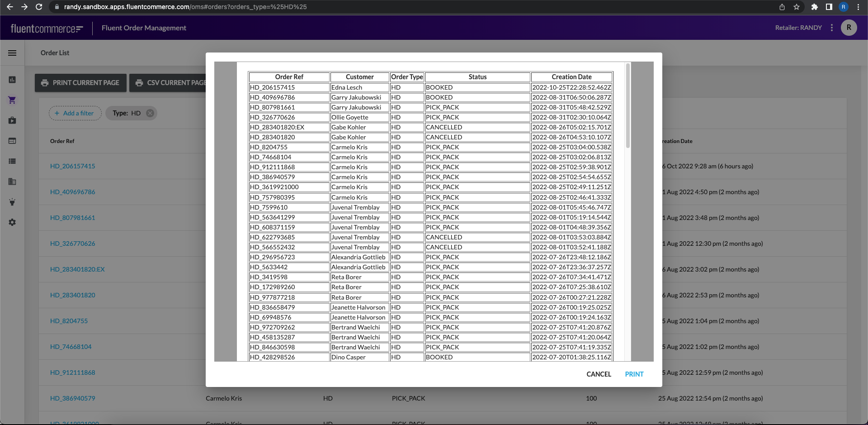Select the shopping cart orders icon
868x425 pixels.
(x=12, y=100)
